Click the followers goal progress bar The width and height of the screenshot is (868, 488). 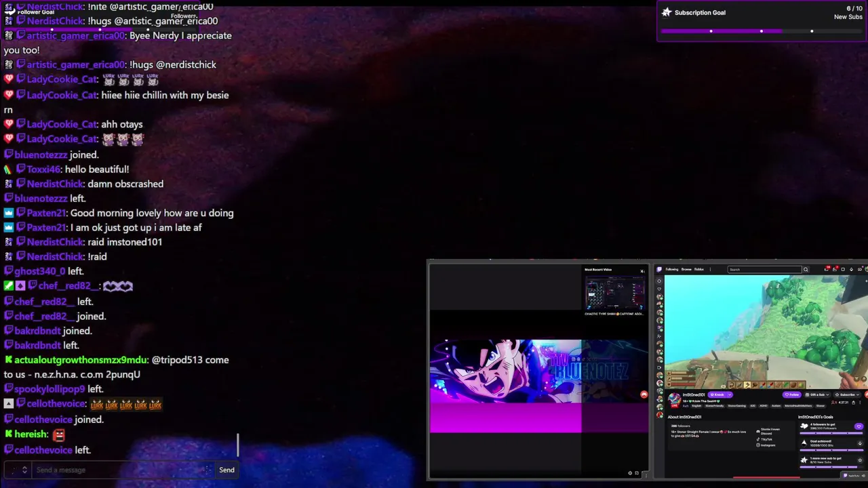click(x=831, y=433)
